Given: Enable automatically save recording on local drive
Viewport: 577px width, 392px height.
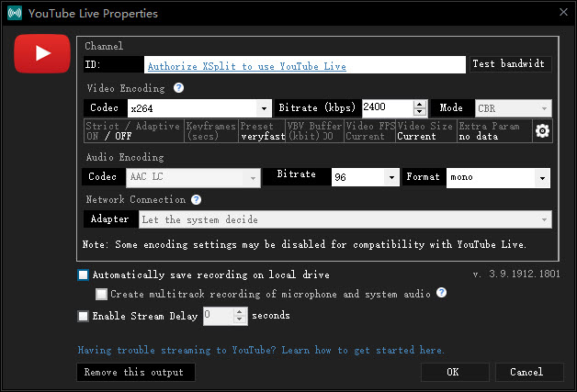Looking at the screenshot, I should [84, 274].
